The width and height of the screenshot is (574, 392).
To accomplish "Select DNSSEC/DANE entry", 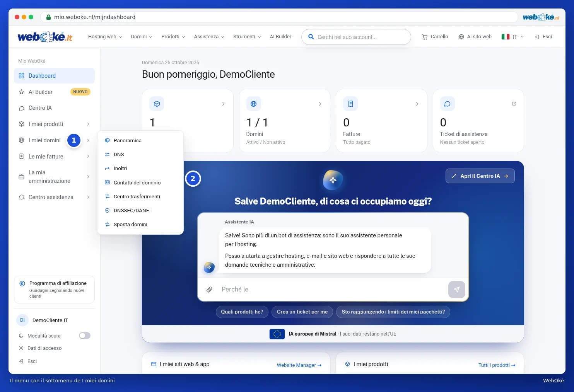I will coord(140,210).
